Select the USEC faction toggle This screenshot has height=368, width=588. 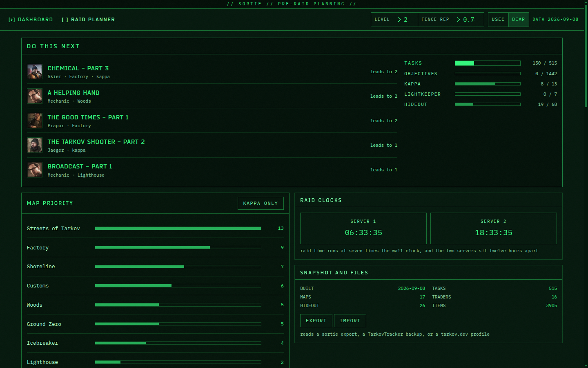point(498,20)
